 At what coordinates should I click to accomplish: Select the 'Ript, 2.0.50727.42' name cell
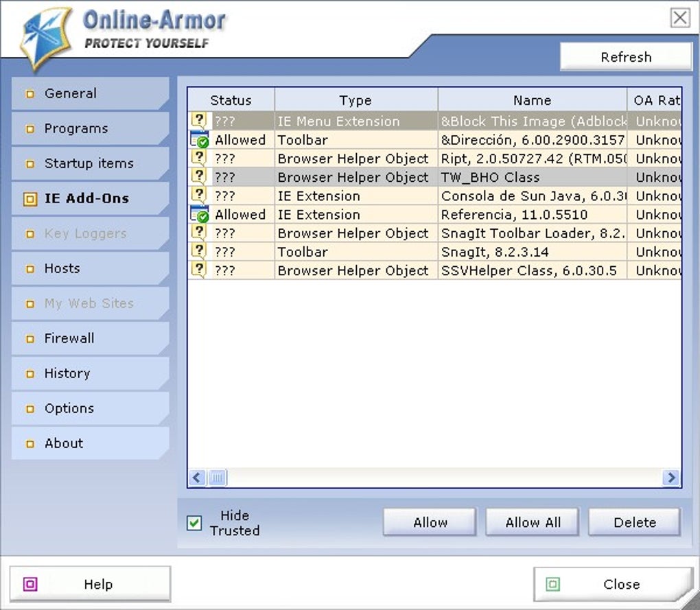click(x=533, y=159)
